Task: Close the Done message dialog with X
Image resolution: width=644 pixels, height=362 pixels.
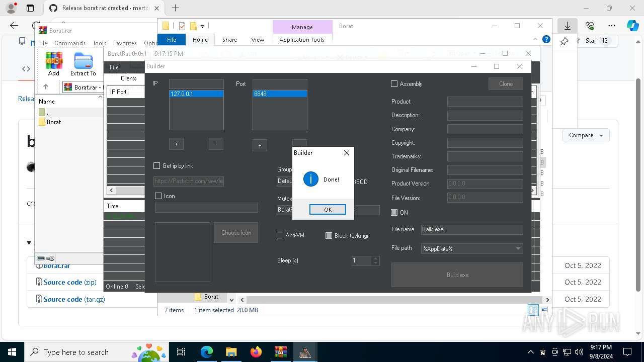Action: pyautogui.click(x=346, y=153)
